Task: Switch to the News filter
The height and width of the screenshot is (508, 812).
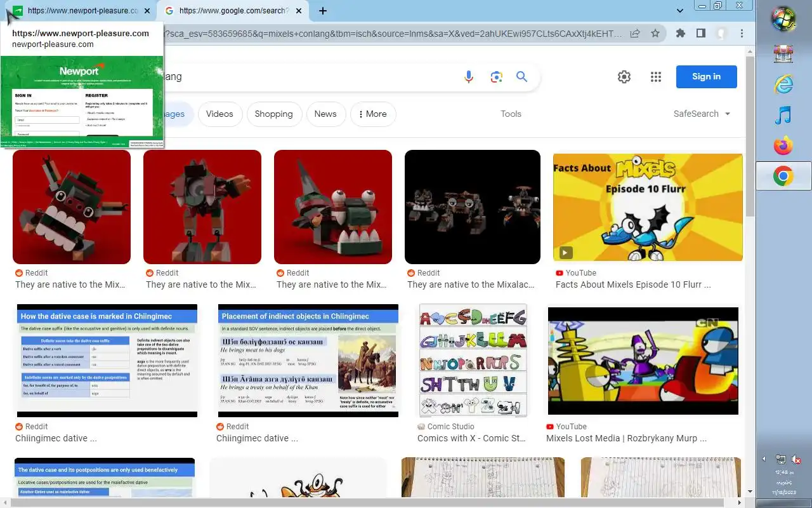Action: click(x=325, y=114)
